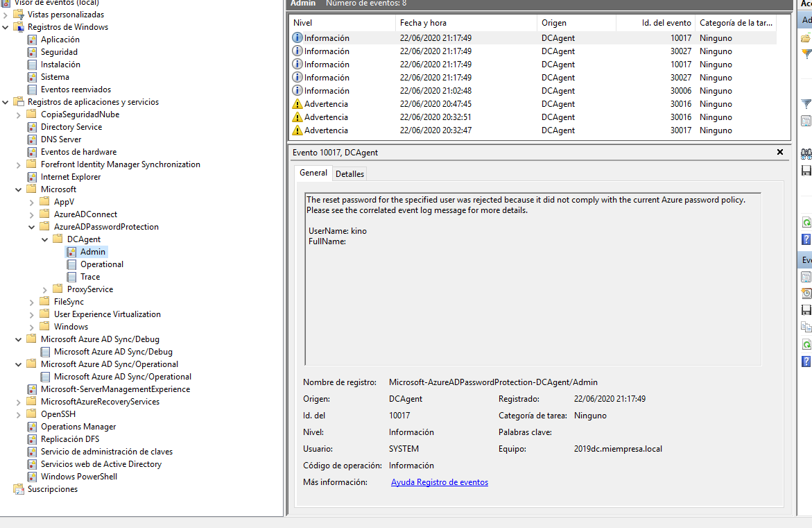Expand the OpenSSH folder
Image resolution: width=812 pixels, height=528 pixels.
[x=19, y=414]
